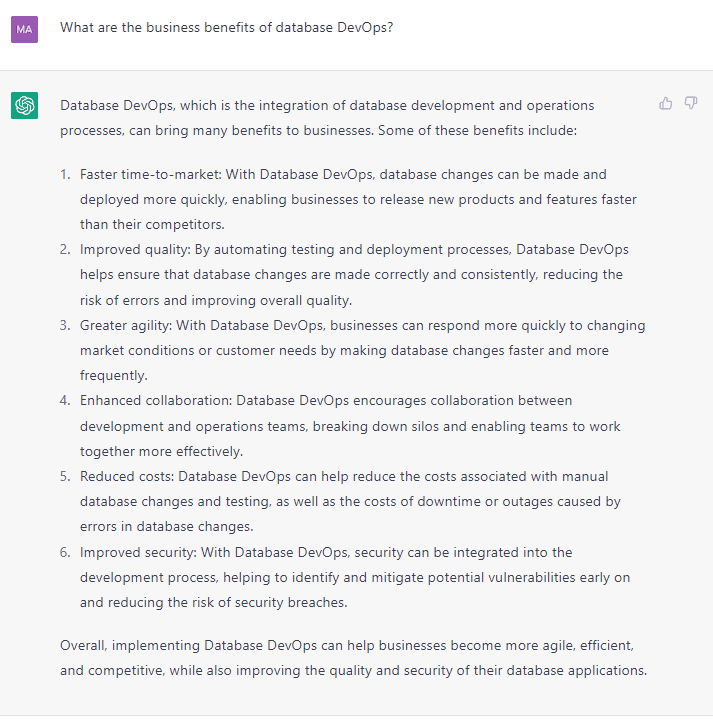Click the phrase "together more effectively"
The image size is (713, 726).
pos(159,451)
